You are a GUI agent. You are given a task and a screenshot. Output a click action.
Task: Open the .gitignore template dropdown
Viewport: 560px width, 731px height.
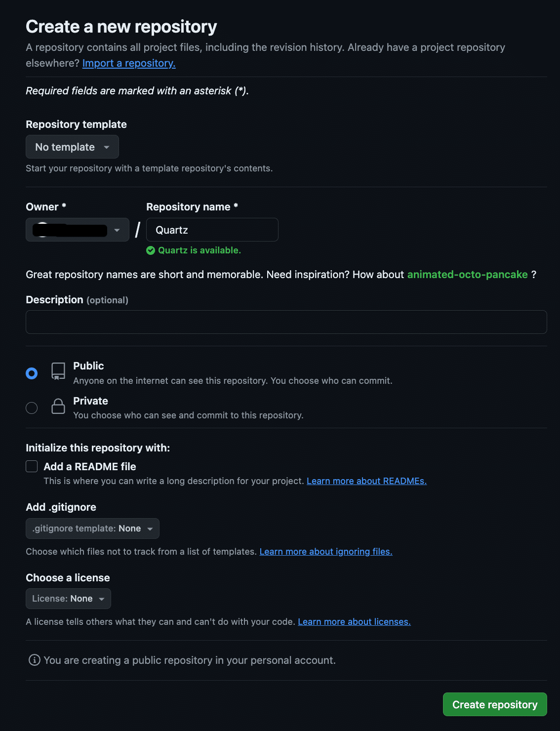tap(92, 528)
